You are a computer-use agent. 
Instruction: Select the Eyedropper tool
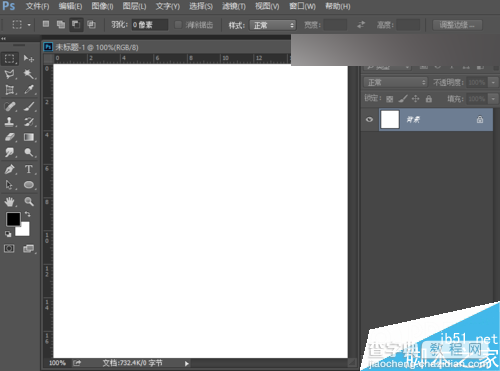coord(29,89)
